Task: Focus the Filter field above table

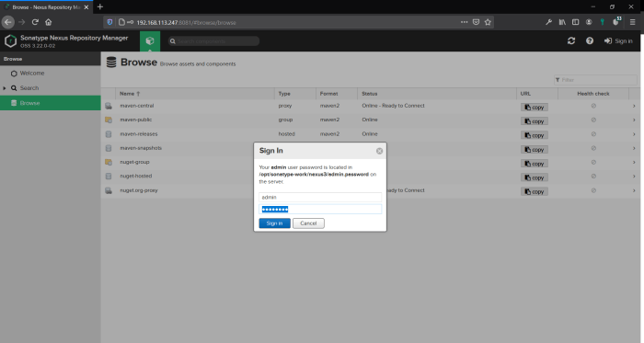Action: coord(595,80)
